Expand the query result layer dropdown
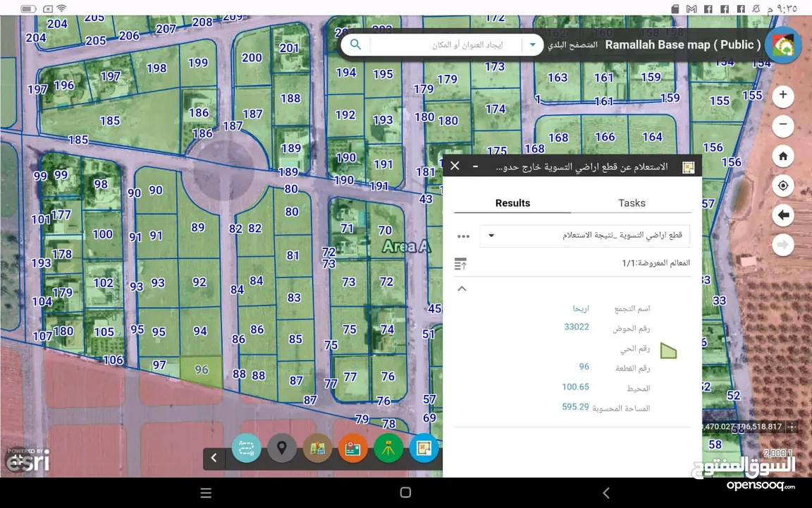812x508 pixels. click(x=491, y=236)
